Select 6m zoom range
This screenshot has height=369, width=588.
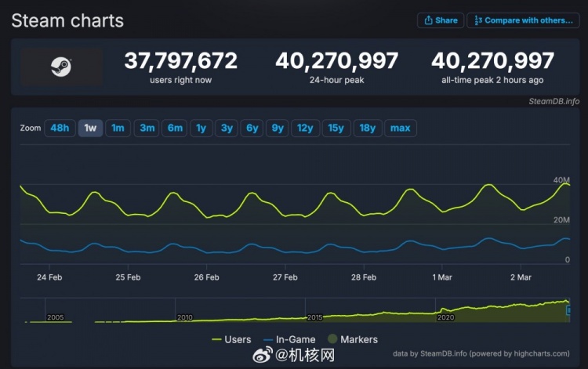[x=175, y=128]
